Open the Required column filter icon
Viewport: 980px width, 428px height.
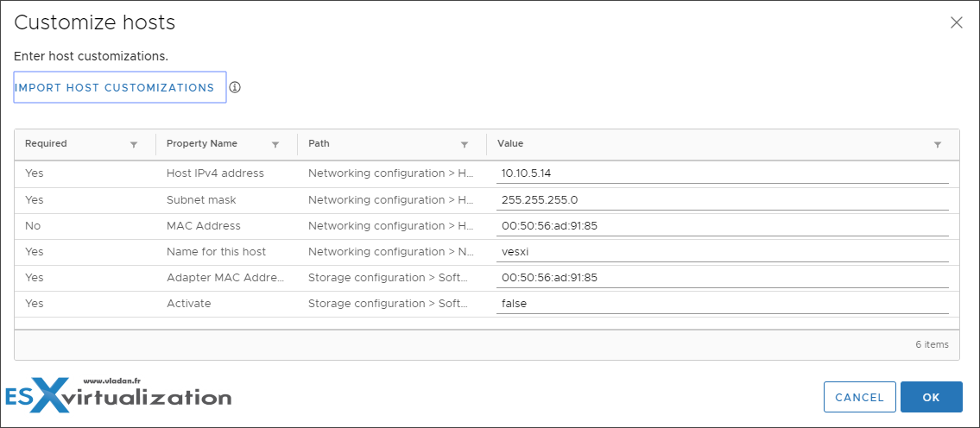click(x=133, y=144)
